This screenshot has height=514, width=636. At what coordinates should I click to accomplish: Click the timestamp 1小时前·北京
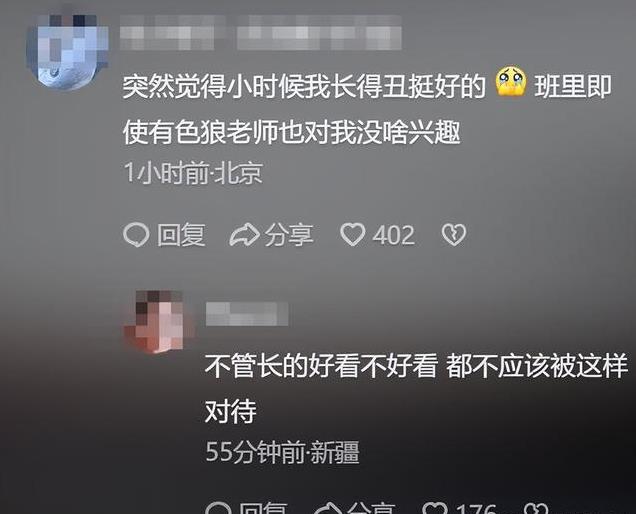pos(193,173)
